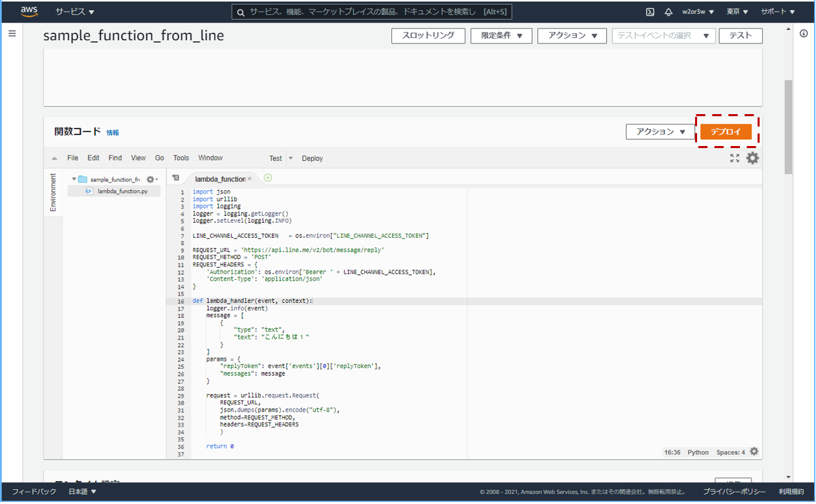816x504 pixels.
Task: Click the notifications bell icon
Action: pyautogui.click(x=669, y=12)
